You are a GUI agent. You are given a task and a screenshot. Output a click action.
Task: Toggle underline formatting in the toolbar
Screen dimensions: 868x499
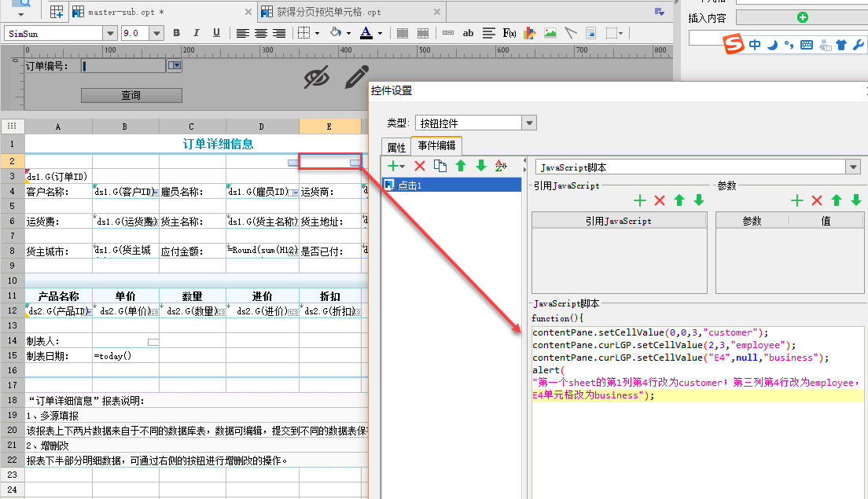click(216, 33)
